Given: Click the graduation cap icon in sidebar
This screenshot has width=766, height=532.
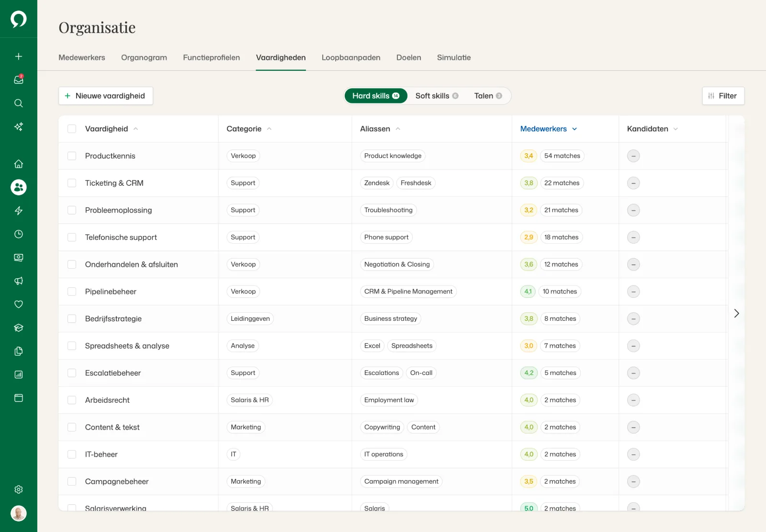Looking at the screenshot, I should click(19, 328).
